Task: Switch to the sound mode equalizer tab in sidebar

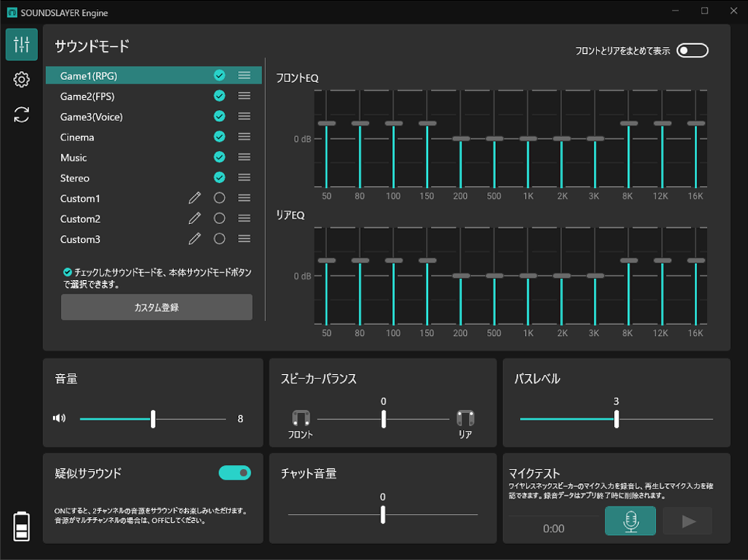Action: tap(21, 44)
